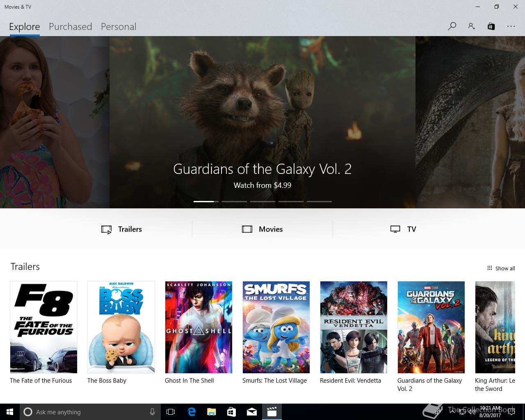525x420 pixels.
Task: Click The Boss Baby title text
Action: click(x=107, y=381)
